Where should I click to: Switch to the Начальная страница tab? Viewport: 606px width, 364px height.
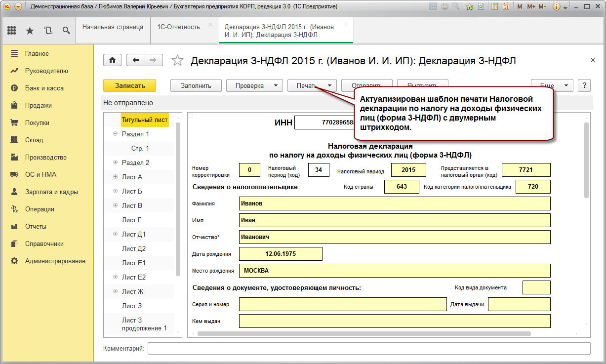coord(113,27)
